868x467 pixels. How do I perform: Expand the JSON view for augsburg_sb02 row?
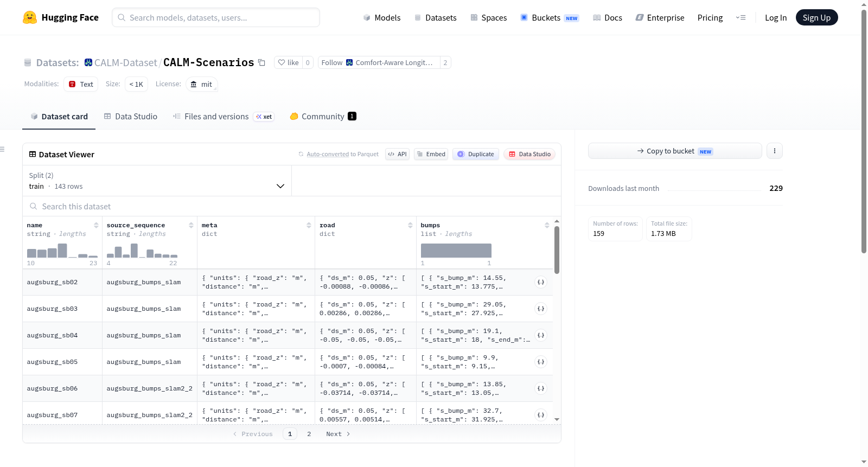click(x=541, y=282)
